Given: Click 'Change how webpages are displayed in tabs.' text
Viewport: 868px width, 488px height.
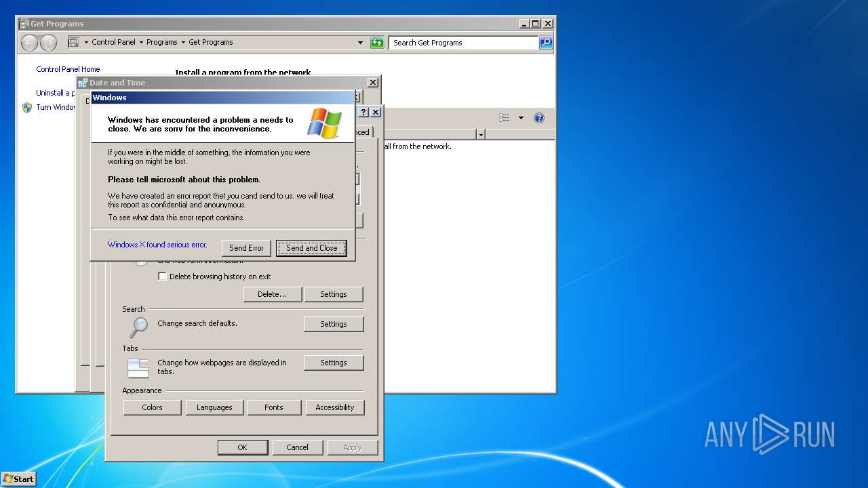Looking at the screenshot, I should (222, 367).
